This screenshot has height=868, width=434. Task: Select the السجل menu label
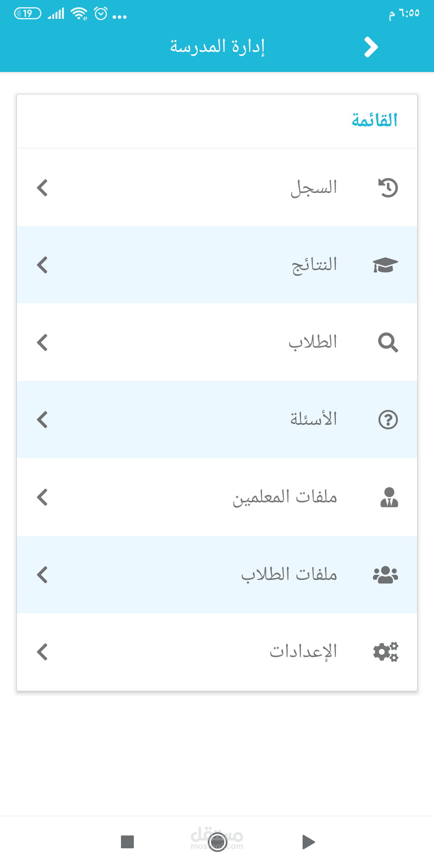(314, 188)
